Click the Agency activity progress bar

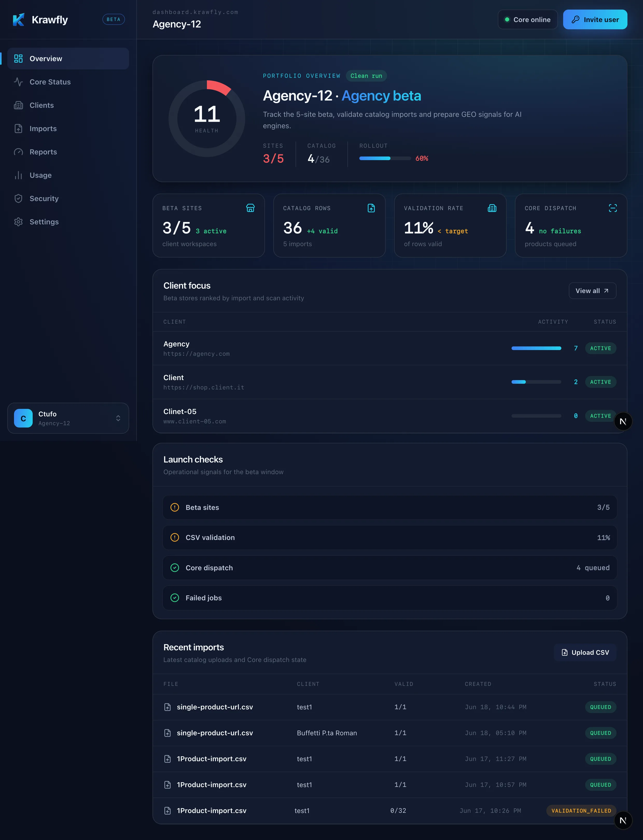click(x=536, y=348)
